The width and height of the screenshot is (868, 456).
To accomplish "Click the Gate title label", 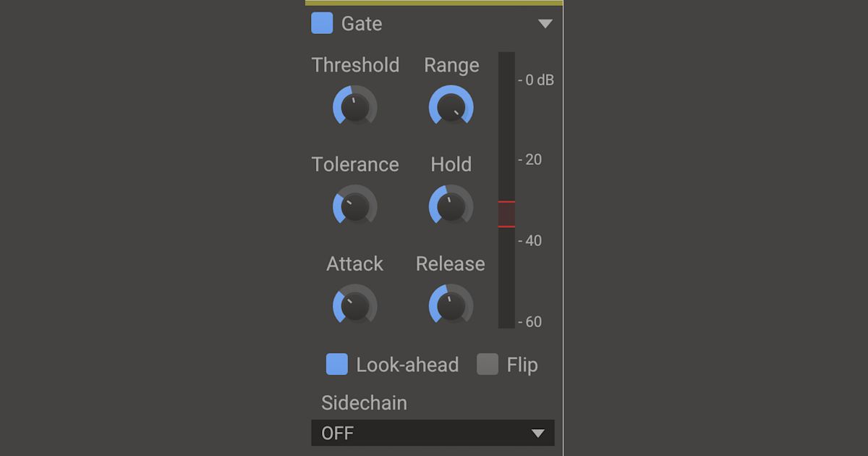I will click(363, 23).
